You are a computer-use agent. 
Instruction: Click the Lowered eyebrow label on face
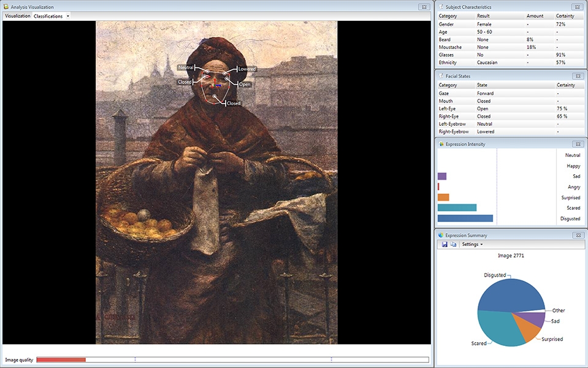246,69
